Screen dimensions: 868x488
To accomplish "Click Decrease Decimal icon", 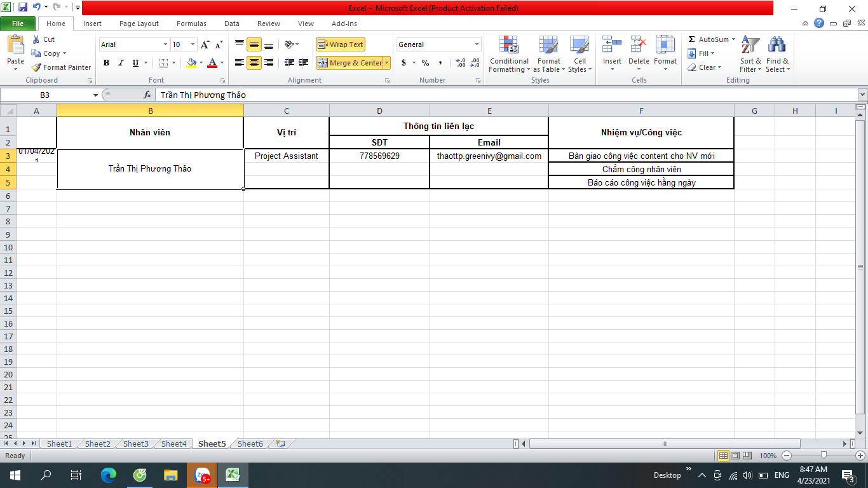I will point(475,63).
